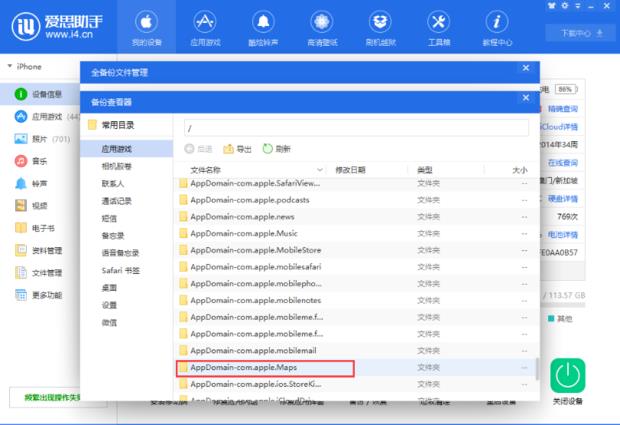
Task: Sort by 大小 size column header
Action: (520, 170)
